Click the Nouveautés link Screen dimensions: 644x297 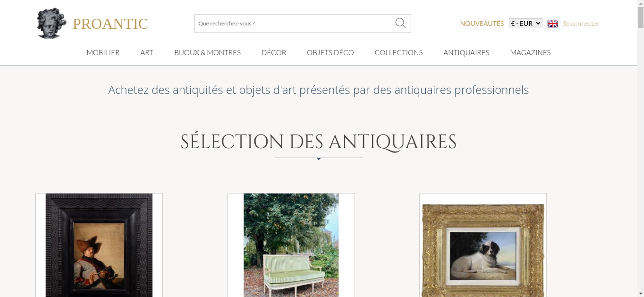[x=482, y=23]
